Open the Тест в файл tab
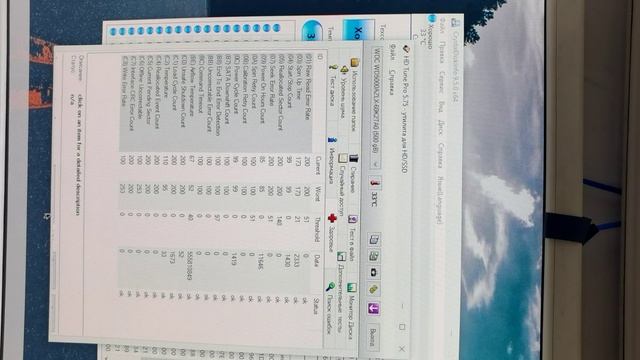 tap(353, 238)
